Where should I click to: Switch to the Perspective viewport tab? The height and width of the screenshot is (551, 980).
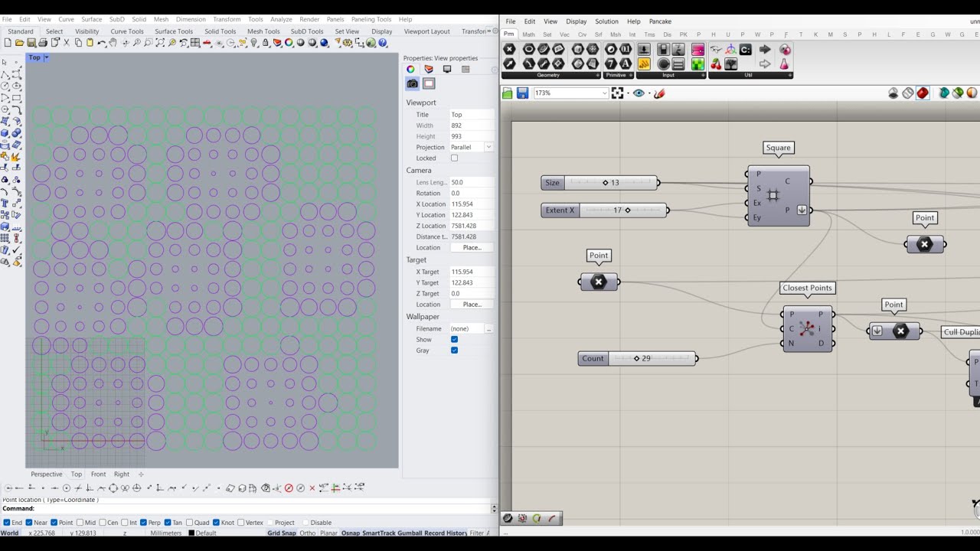click(x=47, y=474)
